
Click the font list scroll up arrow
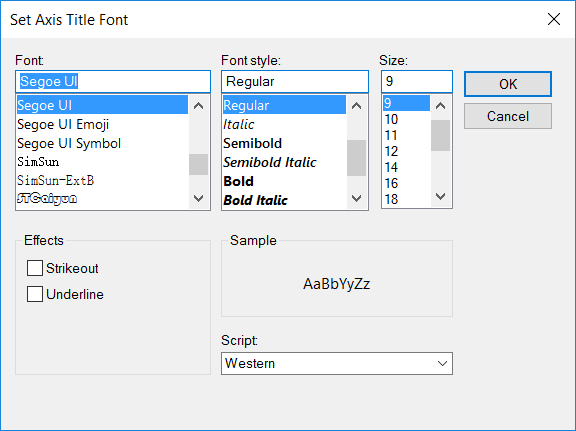click(x=198, y=106)
